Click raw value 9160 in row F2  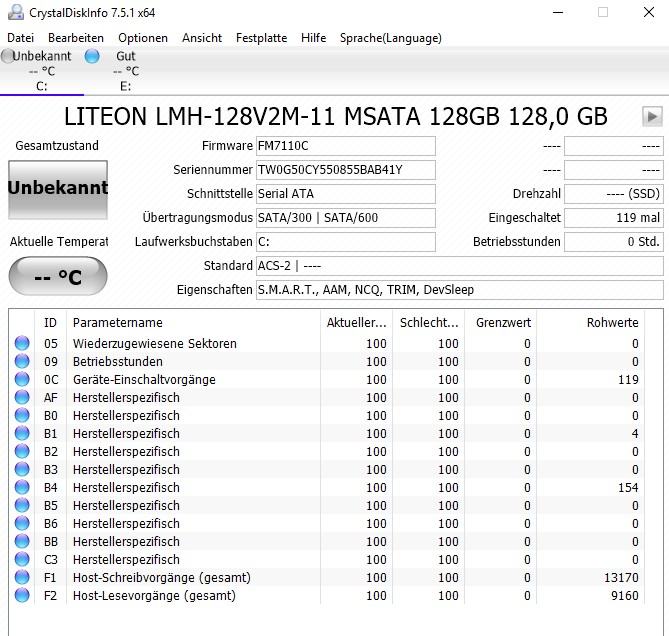(625, 595)
